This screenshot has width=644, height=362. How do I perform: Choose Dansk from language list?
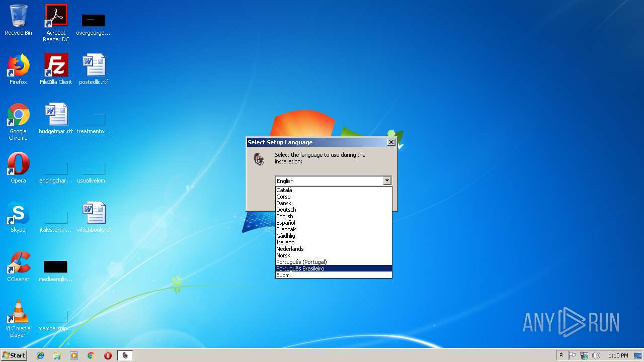pyautogui.click(x=334, y=203)
